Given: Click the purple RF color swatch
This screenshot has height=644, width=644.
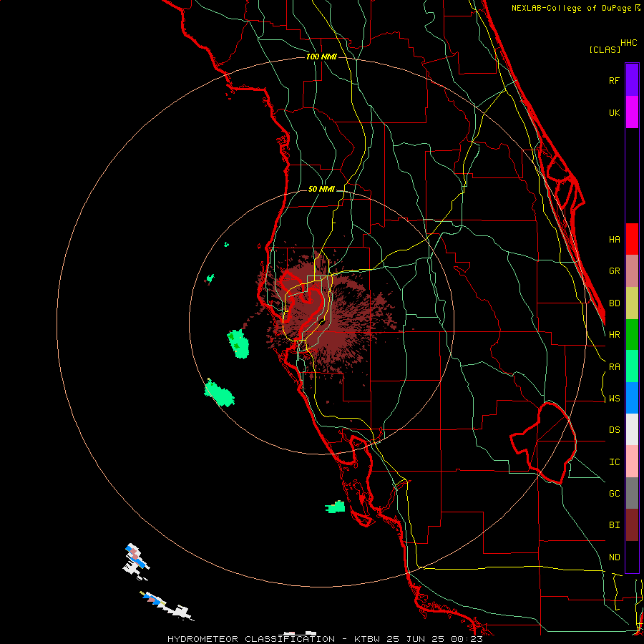Looking at the screenshot, I should tap(632, 80).
